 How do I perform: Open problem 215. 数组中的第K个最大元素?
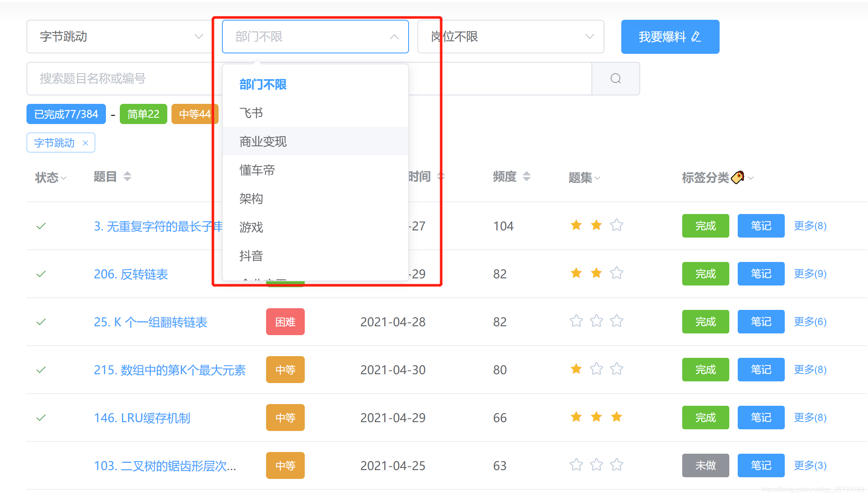(x=169, y=370)
